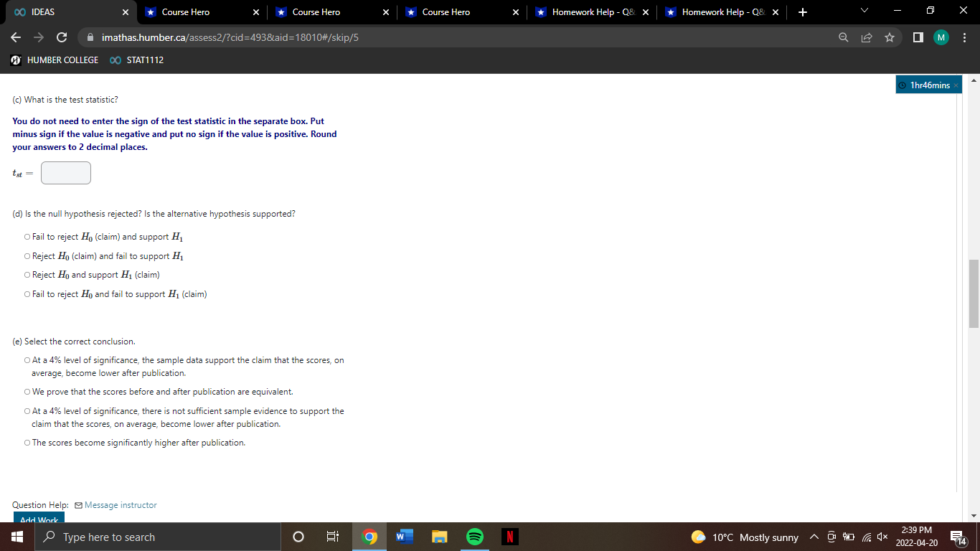This screenshot has height=551, width=980.
Task: Open the zoom magnifier icon in address bar
Action: click(844, 37)
